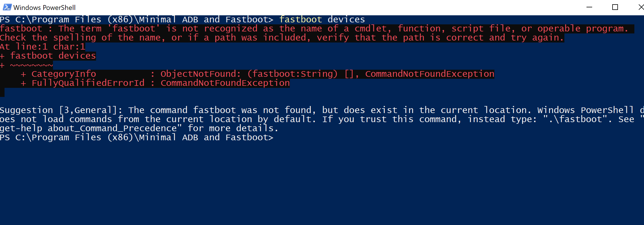The width and height of the screenshot is (644, 225).
Task: Click the "At line:1 char:1" error line
Action: coord(42,47)
